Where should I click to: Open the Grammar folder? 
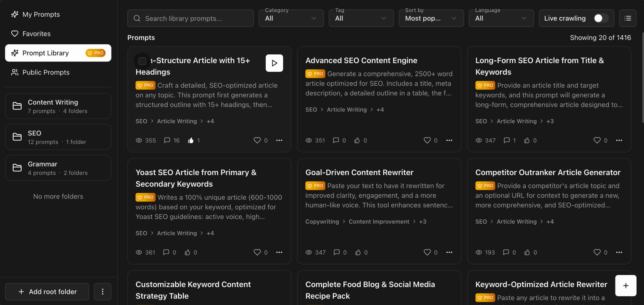(x=58, y=168)
